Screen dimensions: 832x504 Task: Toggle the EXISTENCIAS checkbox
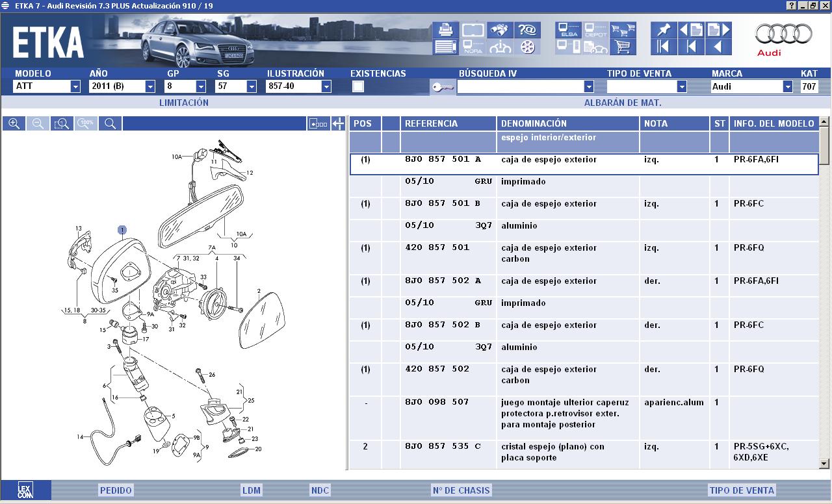(x=358, y=86)
